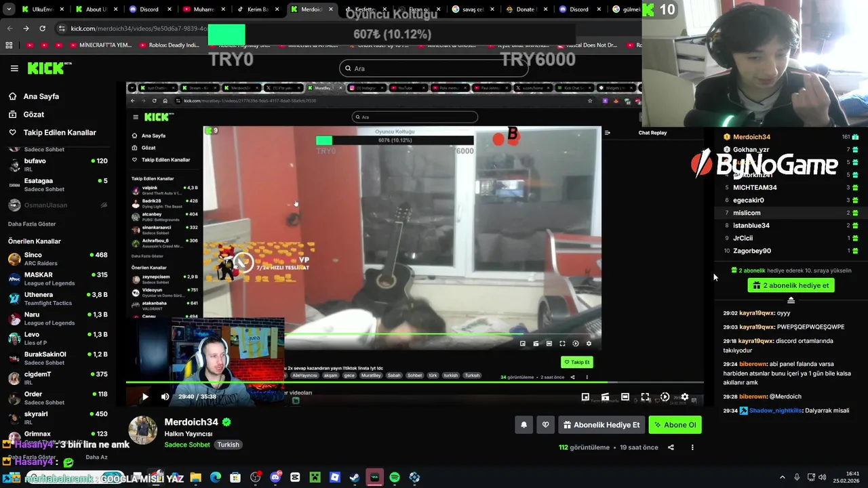This screenshot has height=488, width=868.
Task: Open Steam from the taskbar
Action: [355, 478]
